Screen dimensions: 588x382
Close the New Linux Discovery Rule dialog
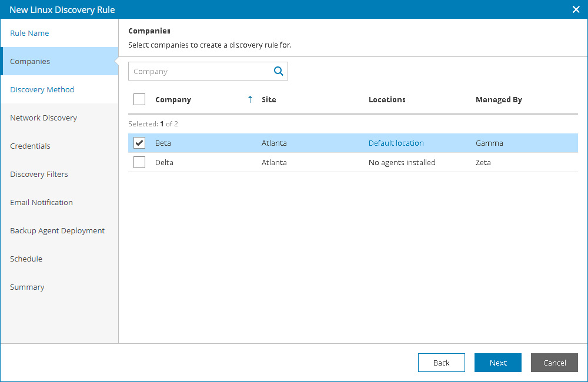click(576, 9)
